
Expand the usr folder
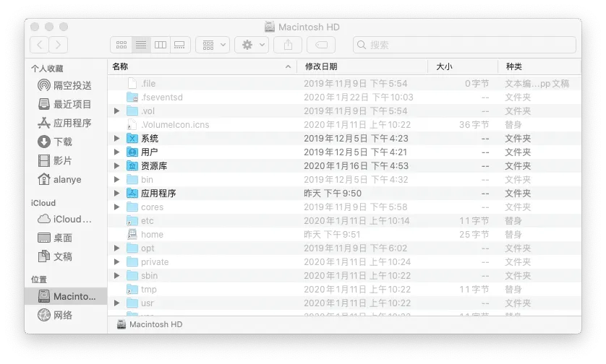[116, 303]
